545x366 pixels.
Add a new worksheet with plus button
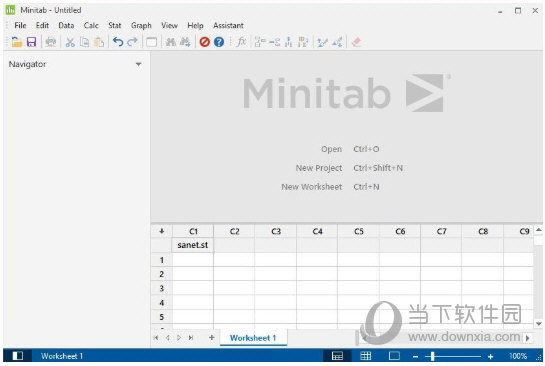point(212,337)
